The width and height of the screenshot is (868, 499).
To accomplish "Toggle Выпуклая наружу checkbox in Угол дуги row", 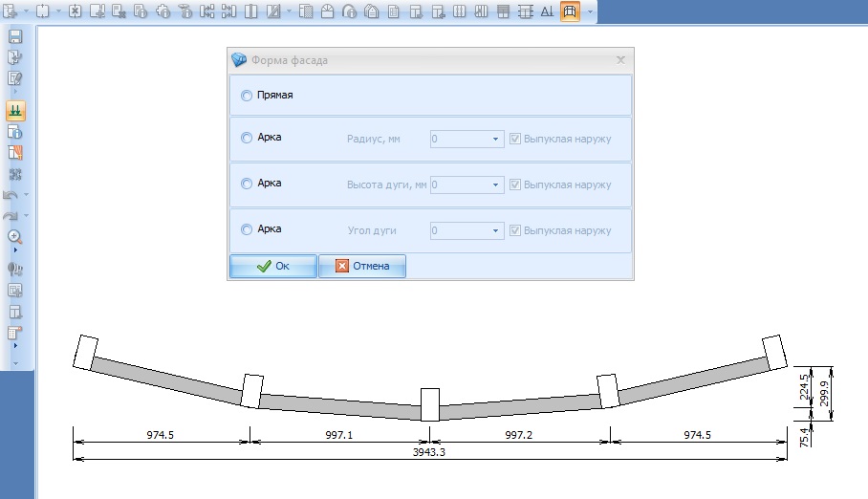I will tap(515, 230).
